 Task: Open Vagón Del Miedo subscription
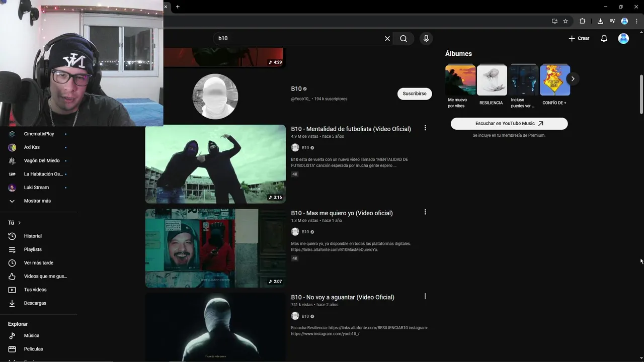[38, 161]
